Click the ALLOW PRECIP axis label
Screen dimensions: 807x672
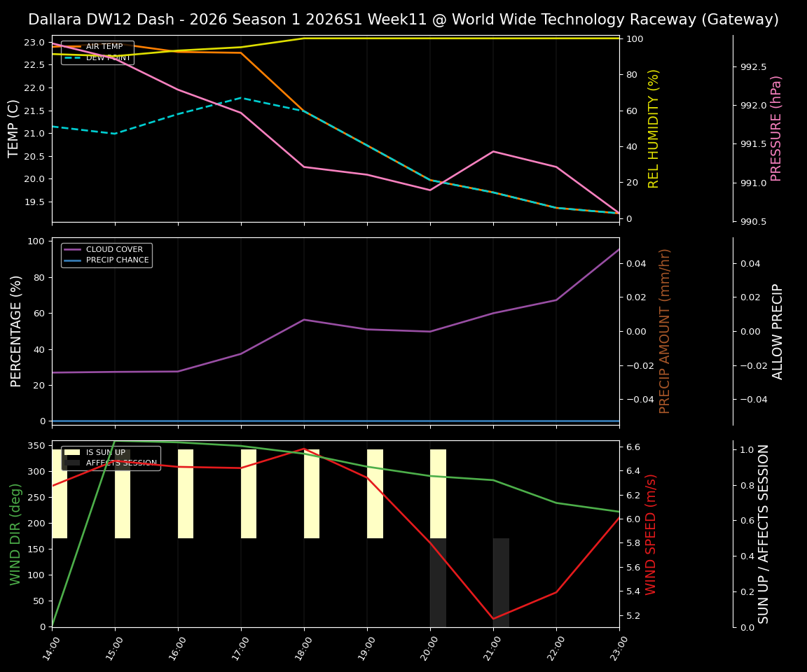(775, 330)
